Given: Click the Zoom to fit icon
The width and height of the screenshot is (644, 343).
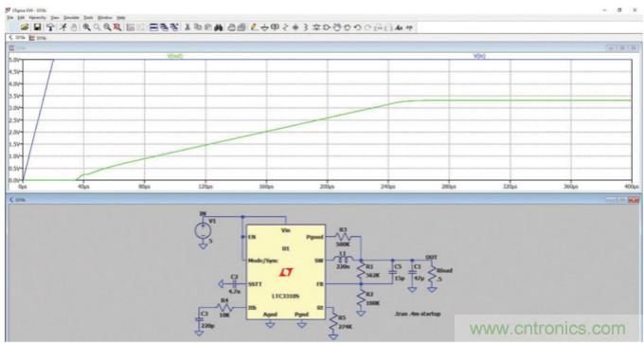Looking at the screenshot, I should point(117,27).
